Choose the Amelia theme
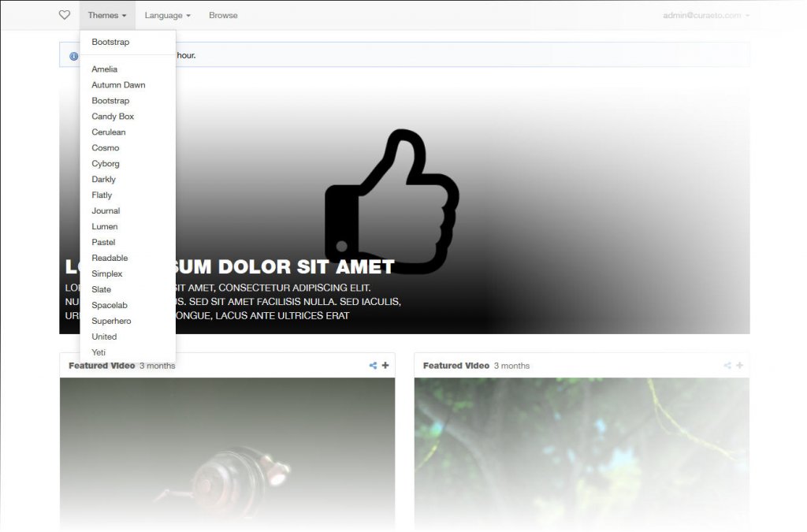This screenshot has height=532, width=807. (x=128, y=69)
